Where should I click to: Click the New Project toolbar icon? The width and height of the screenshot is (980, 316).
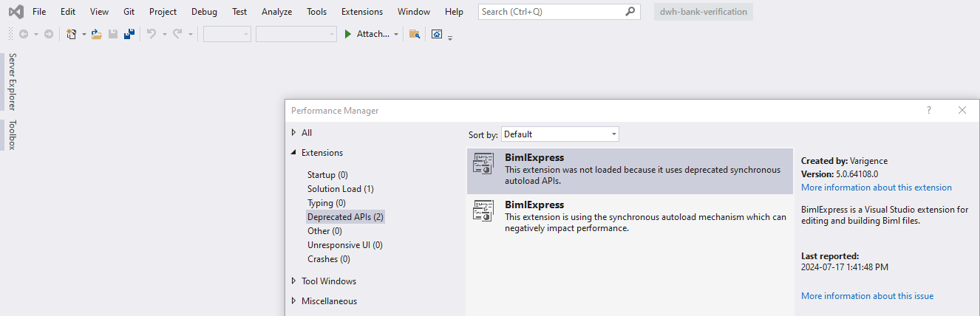click(x=72, y=34)
